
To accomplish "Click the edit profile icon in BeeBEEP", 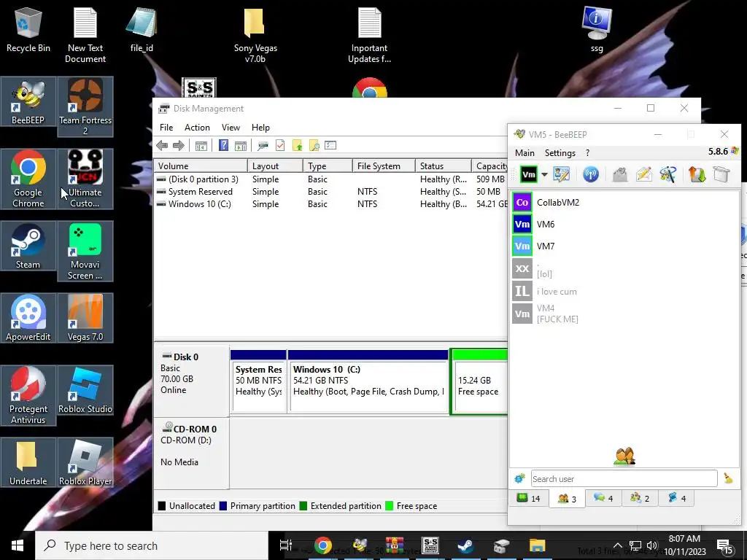I will pos(562,175).
